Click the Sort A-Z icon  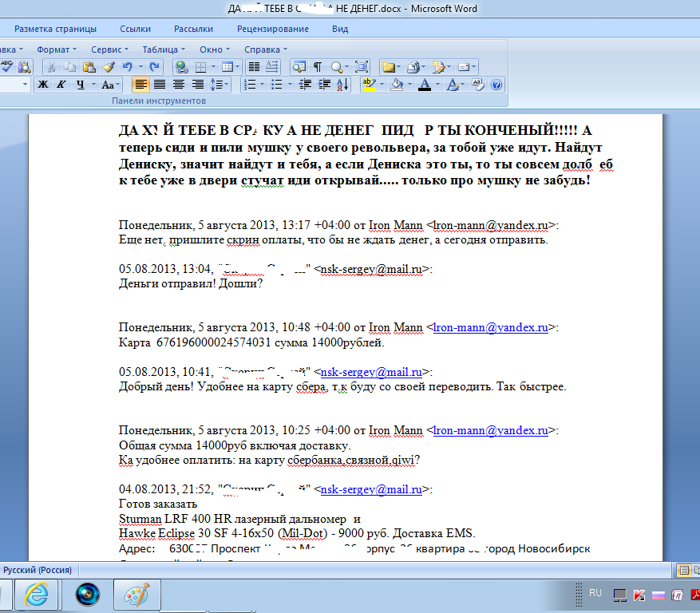[x=342, y=85]
